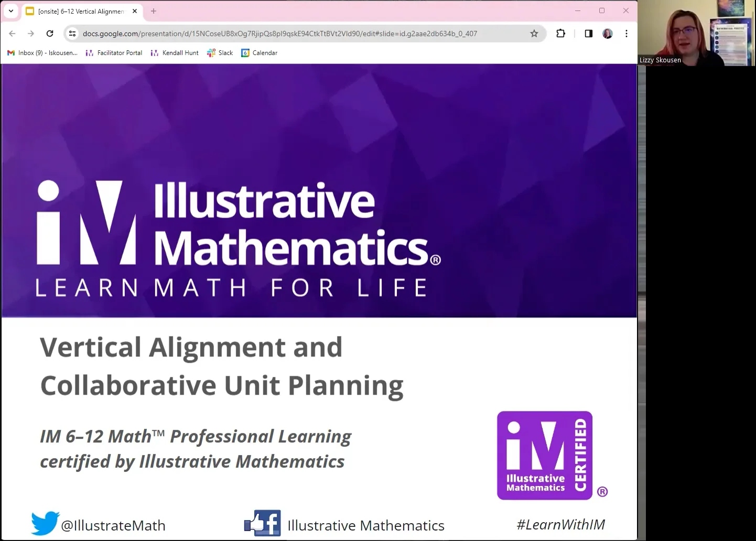Screen dimensions: 756x541
Task: Click the Illustrative Mathematics Facebook page name
Action: pos(366,525)
